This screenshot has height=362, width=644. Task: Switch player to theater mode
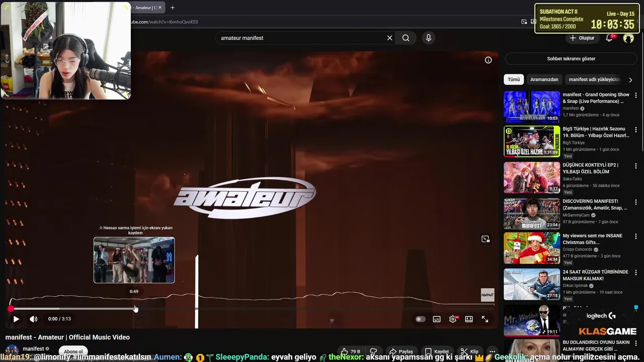coord(469,319)
